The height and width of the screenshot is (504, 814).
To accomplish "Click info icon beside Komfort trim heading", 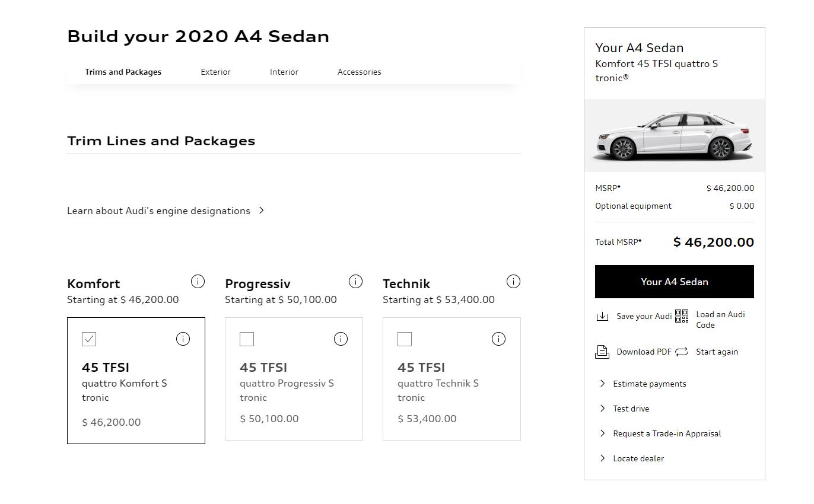I will tap(198, 282).
